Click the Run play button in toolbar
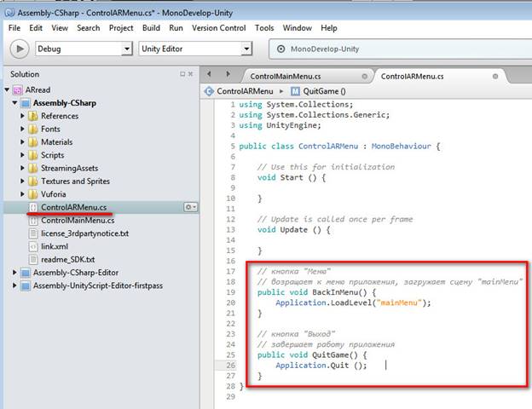This screenshot has height=409, width=532. pos(20,49)
